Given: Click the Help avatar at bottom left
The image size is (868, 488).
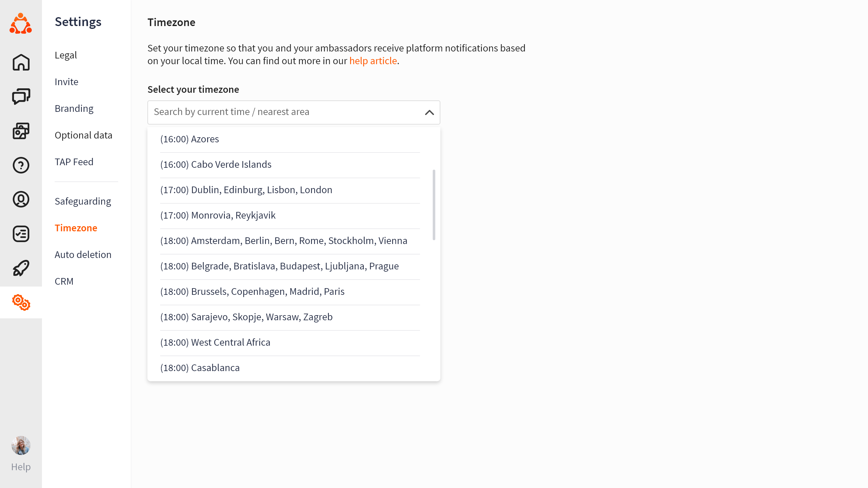Looking at the screenshot, I should click(x=21, y=445).
